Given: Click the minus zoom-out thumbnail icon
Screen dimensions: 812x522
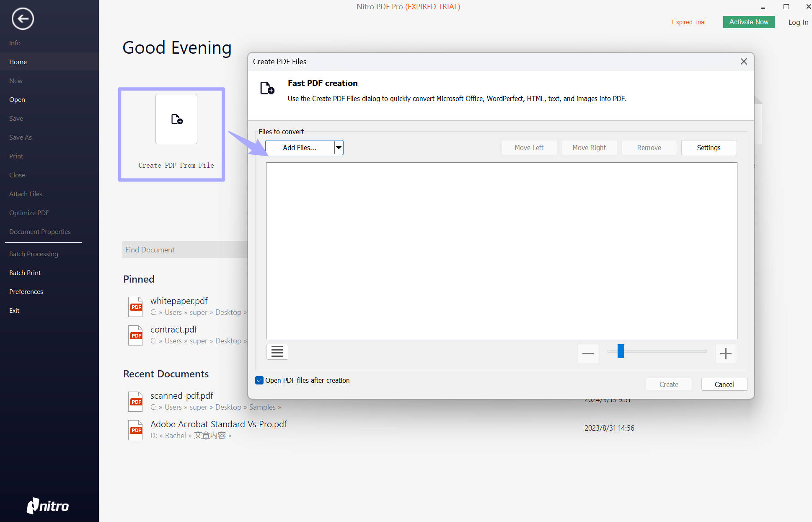Looking at the screenshot, I should (x=588, y=353).
